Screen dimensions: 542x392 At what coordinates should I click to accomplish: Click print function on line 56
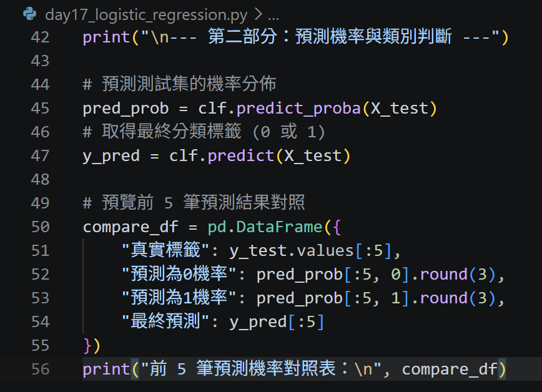(106, 369)
